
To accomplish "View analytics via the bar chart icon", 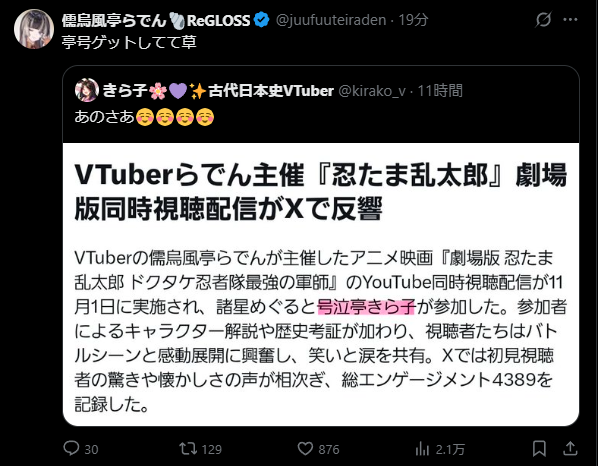I will click(x=422, y=449).
